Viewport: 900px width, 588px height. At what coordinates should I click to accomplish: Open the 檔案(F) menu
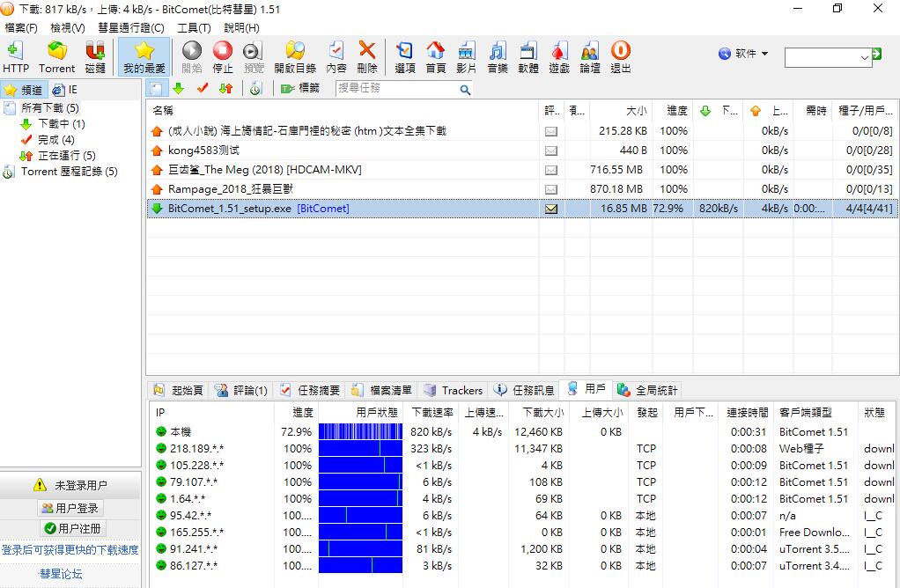pos(21,27)
